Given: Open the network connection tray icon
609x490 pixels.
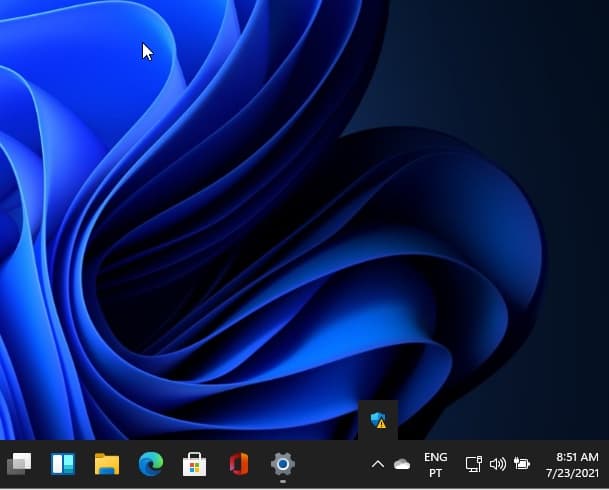Looking at the screenshot, I should (474, 464).
